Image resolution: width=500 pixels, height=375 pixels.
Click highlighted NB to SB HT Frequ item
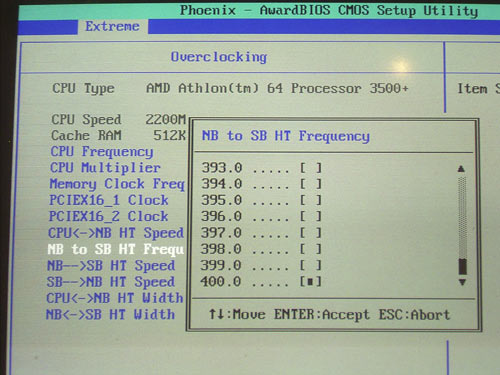pyautogui.click(x=116, y=249)
